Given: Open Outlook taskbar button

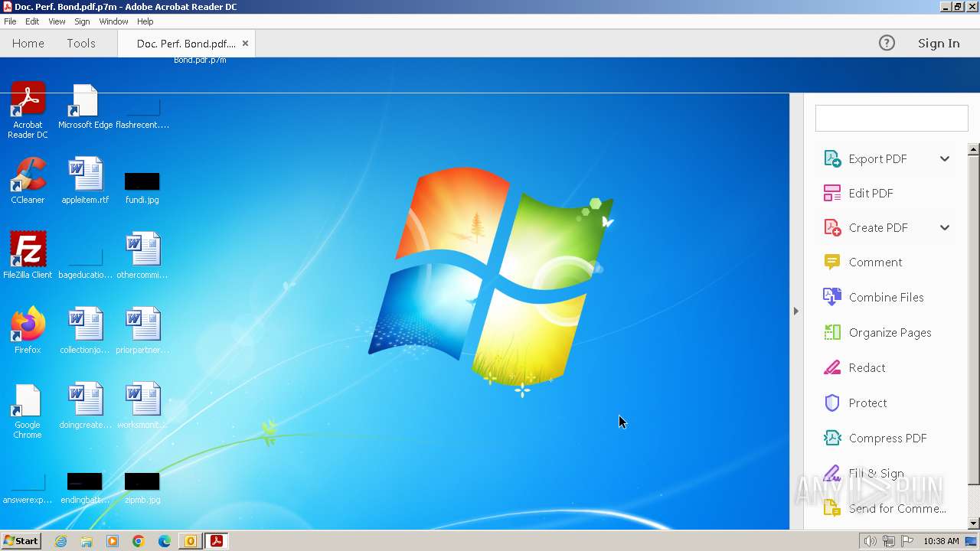Looking at the screenshot, I should click(x=191, y=541).
